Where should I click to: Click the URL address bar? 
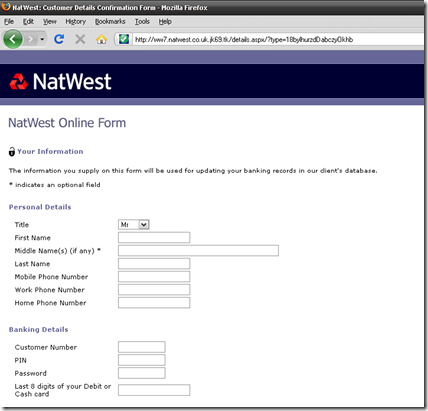278,39
